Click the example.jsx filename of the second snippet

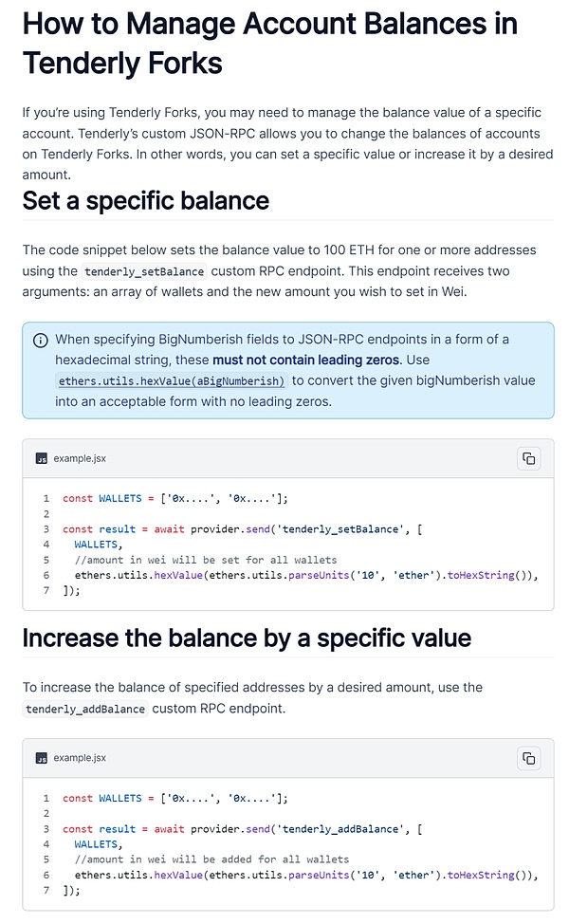pyautogui.click(x=80, y=758)
